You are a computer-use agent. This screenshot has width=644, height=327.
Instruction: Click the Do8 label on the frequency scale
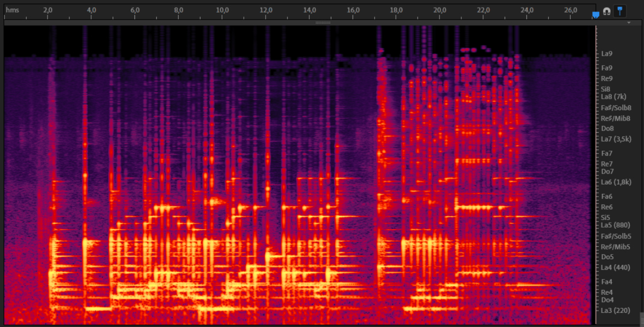tap(607, 128)
